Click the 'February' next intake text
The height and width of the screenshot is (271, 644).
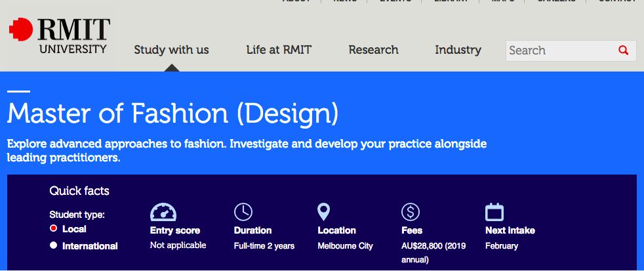[502, 246]
